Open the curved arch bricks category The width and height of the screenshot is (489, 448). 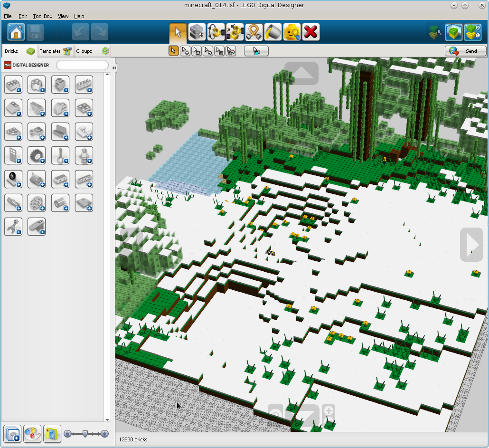tap(60, 108)
